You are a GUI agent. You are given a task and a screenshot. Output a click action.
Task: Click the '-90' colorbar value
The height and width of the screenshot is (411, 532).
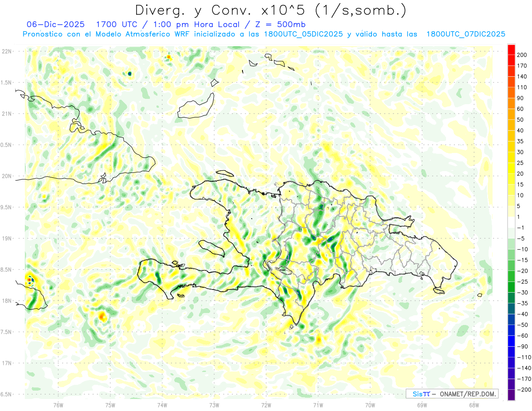tap(524, 347)
